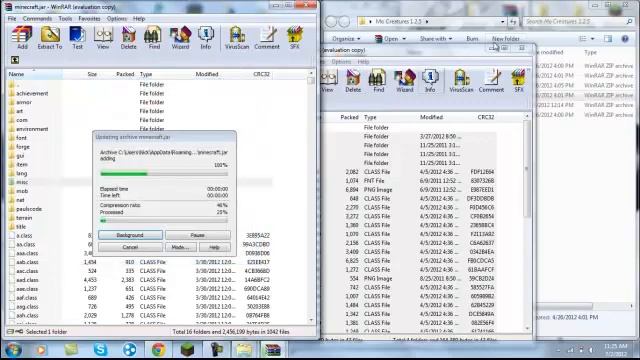Click SFX in the minecraft.jar toolbar
This screenshot has width=640, height=360.
(x=295, y=38)
